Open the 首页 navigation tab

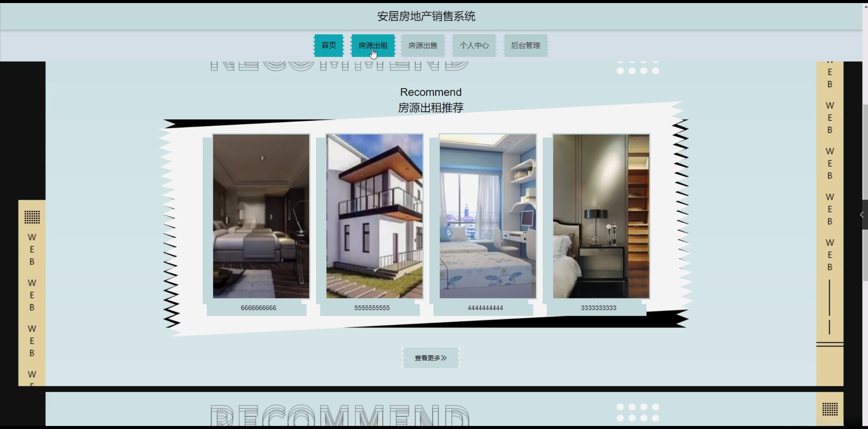click(328, 45)
